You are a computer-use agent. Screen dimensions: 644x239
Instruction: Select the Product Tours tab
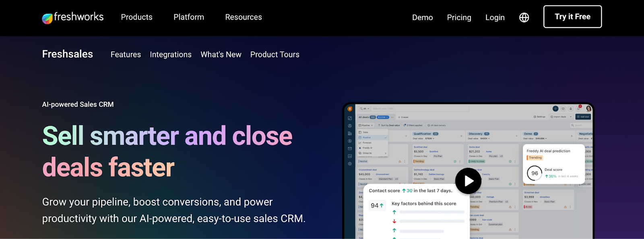(x=275, y=55)
